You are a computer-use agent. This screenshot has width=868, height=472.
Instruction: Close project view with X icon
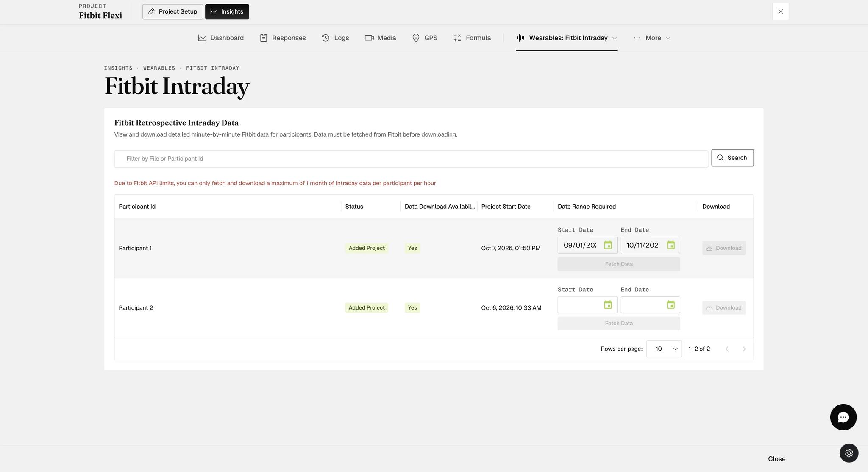(x=781, y=11)
